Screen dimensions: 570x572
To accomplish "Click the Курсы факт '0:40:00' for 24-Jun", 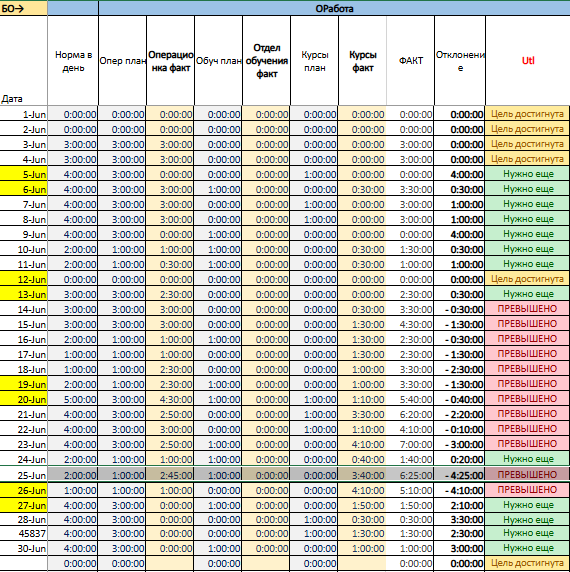I will click(x=362, y=459).
